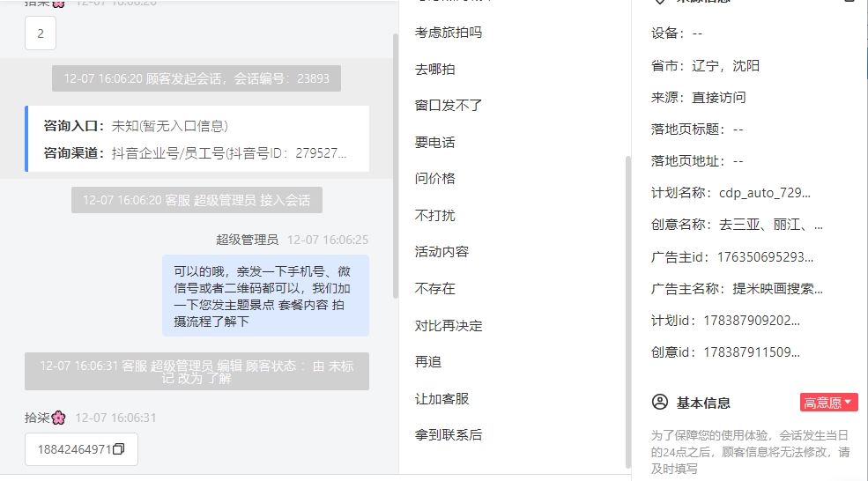Click the 省市 辽宁，沈阳 entry
Screen dimensions: 868x481
pos(705,66)
